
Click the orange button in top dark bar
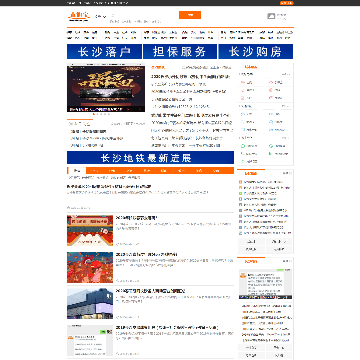(287, 3)
